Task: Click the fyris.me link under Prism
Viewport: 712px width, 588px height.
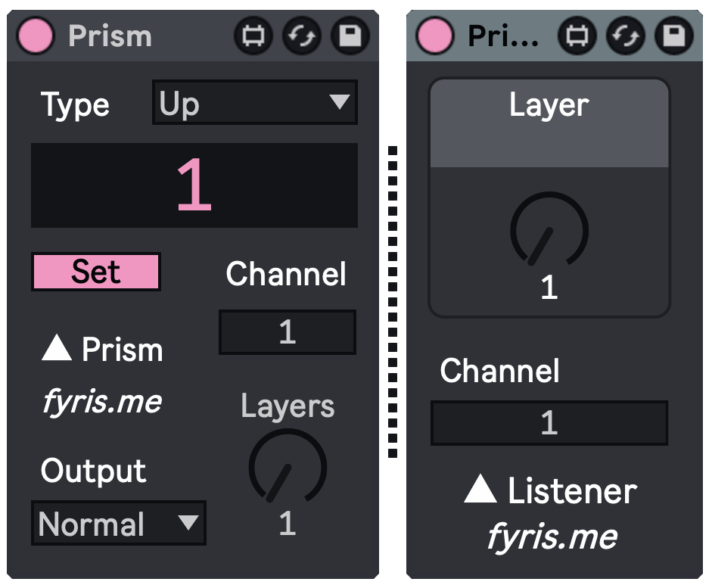Action: click(x=101, y=401)
